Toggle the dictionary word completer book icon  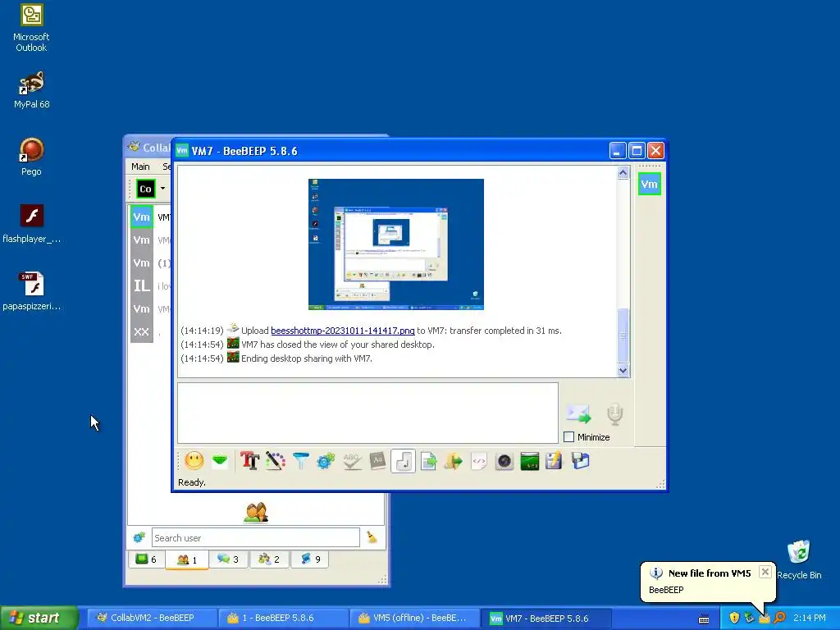377,461
